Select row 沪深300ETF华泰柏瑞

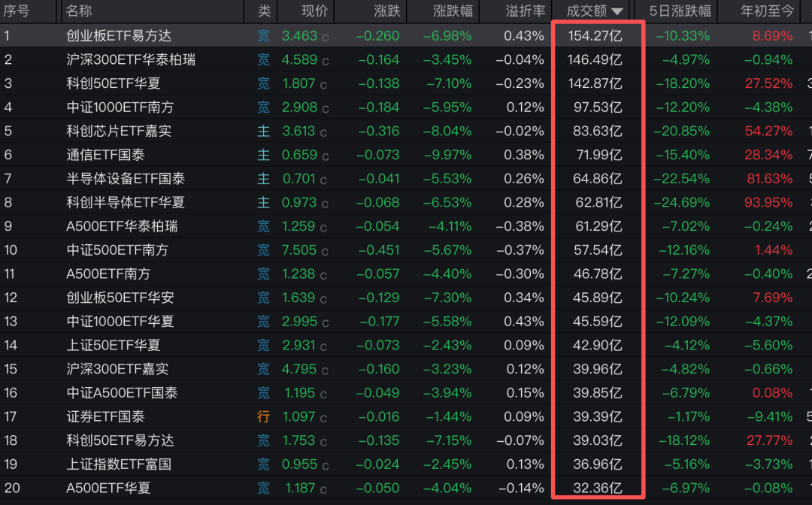click(x=406, y=59)
